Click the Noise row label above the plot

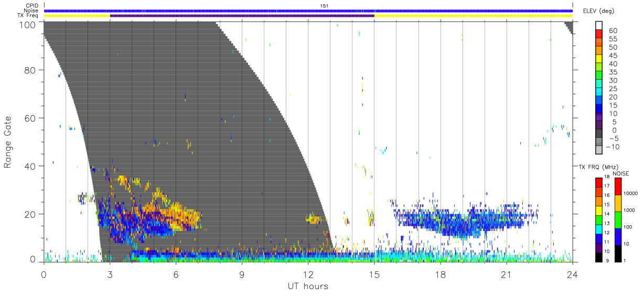[32, 10]
